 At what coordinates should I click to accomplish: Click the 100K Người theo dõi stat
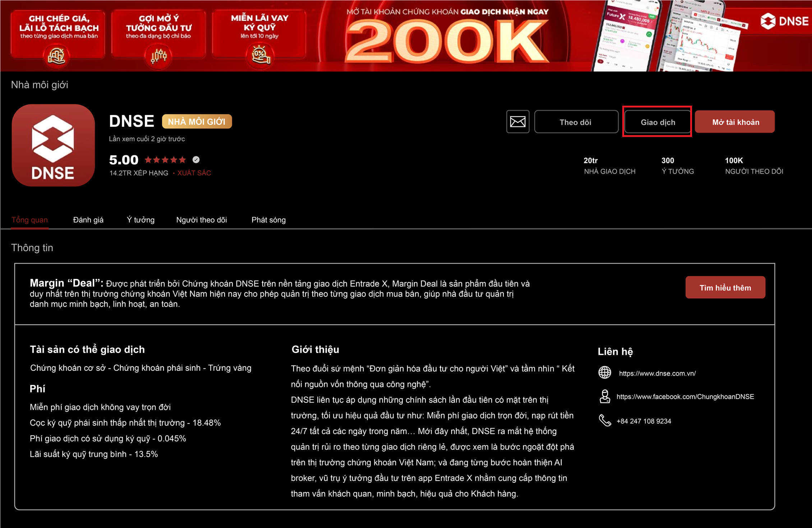[x=754, y=166]
